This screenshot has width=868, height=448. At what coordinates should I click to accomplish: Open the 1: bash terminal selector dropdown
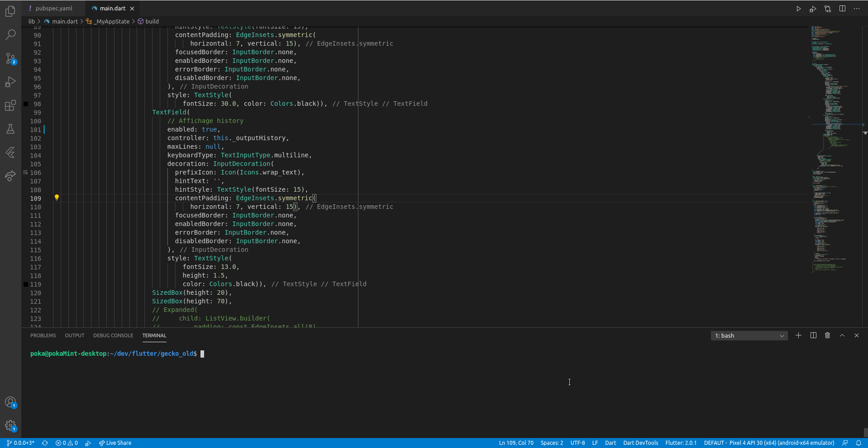click(x=749, y=335)
